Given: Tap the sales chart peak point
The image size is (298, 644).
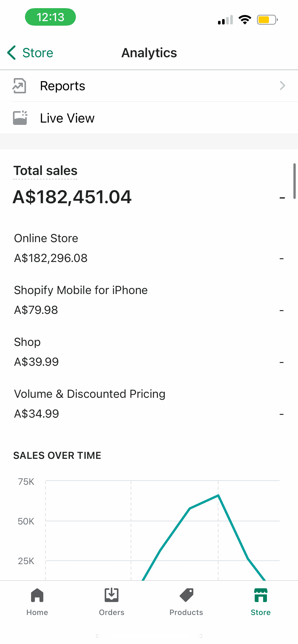Looking at the screenshot, I should 218,495.
